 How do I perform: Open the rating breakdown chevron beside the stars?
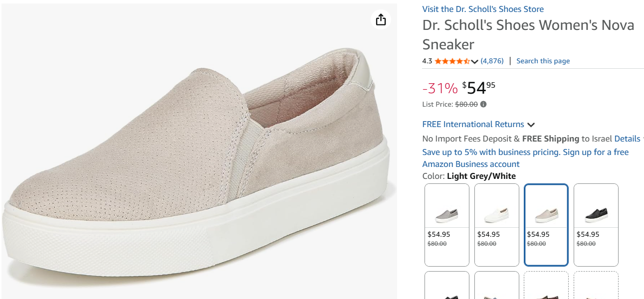[474, 61]
